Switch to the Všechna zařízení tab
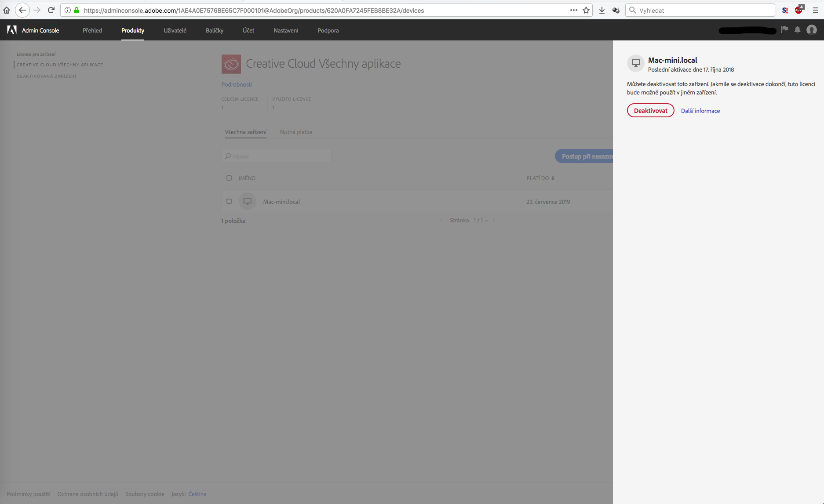The width and height of the screenshot is (824, 504). pos(246,132)
